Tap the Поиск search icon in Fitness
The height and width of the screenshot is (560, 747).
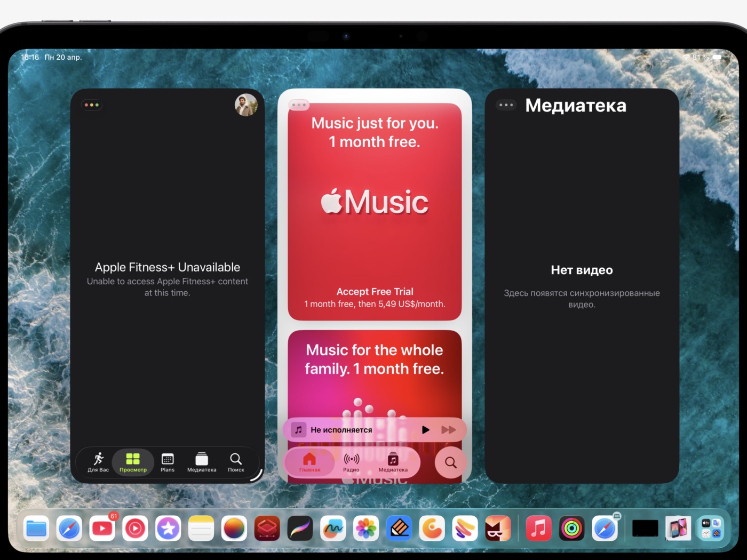tap(236, 462)
